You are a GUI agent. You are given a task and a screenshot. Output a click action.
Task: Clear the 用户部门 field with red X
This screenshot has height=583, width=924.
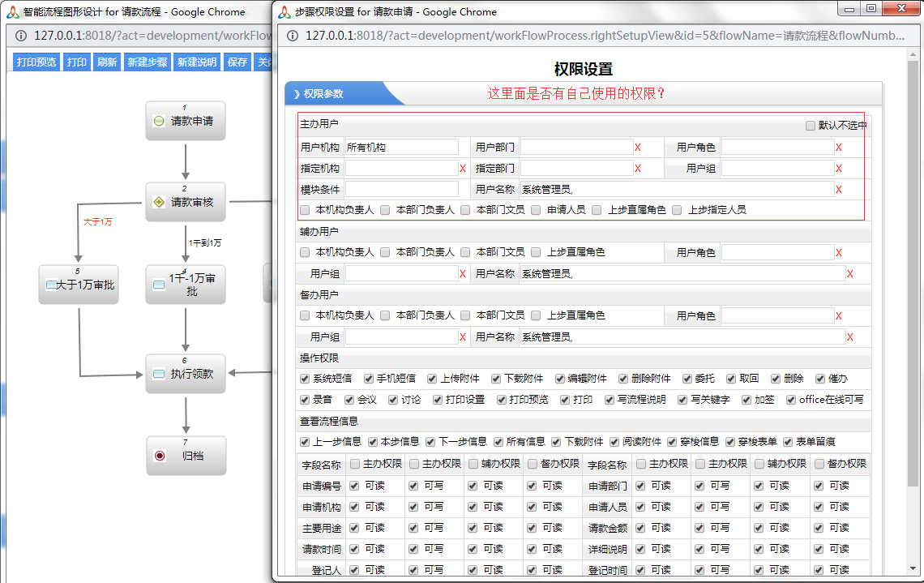[x=638, y=148]
